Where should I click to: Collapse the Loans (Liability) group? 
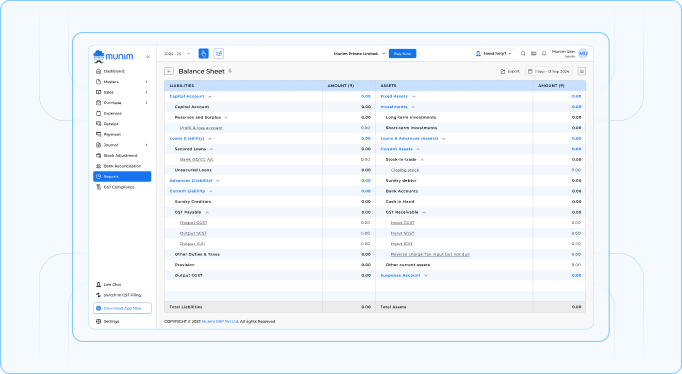(210, 138)
